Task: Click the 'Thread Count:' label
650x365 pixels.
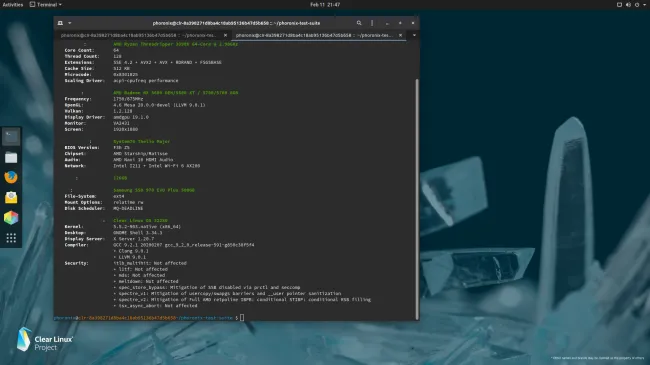Action: 82,56
